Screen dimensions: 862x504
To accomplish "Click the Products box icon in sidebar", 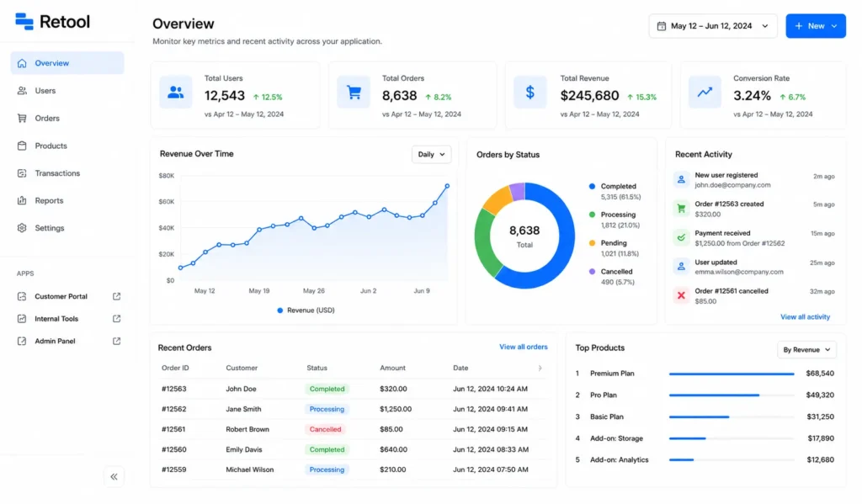I will coord(22,146).
